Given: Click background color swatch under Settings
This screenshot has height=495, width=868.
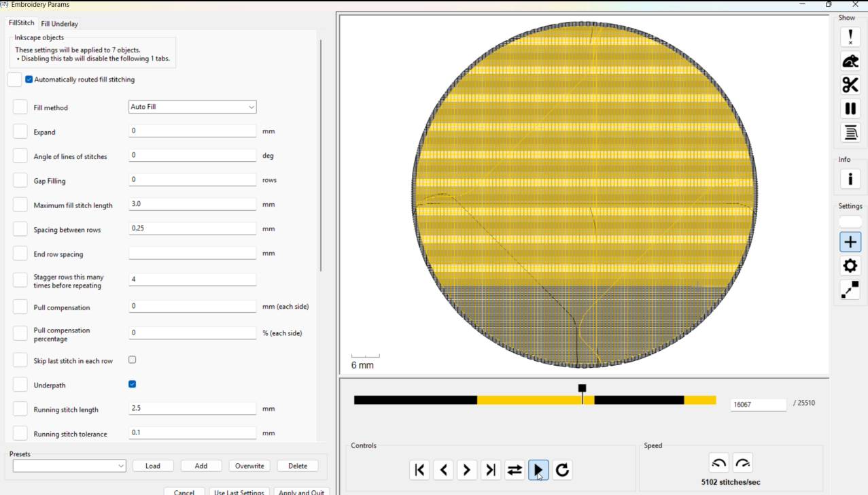Looking at the screenshot, I should tap(850, 222).
